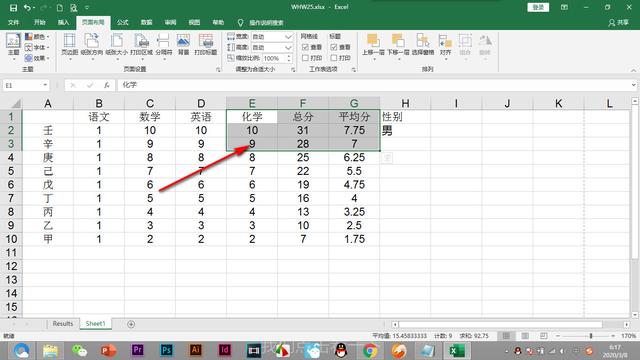Add a new sheet with plus icon
Image resolution: width=640 pixels, height=360 pixels.
(x=131, y=324)
